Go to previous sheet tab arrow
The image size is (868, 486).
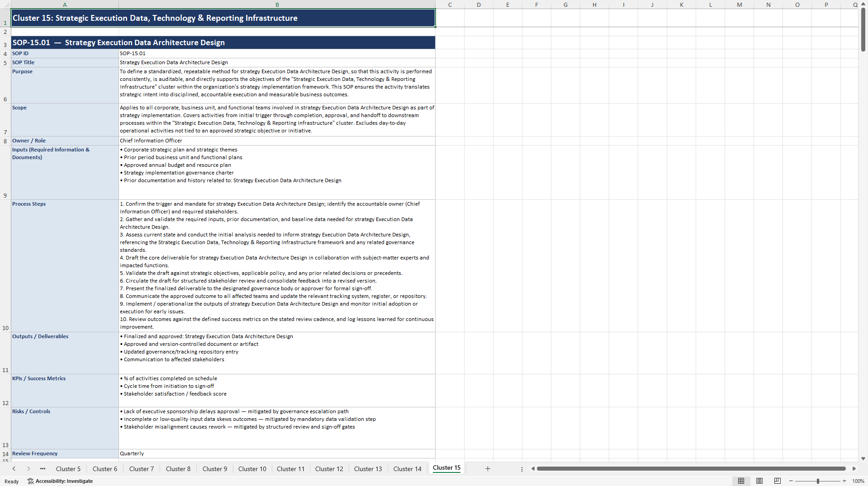pyautogui.click(x=14, y=469)
